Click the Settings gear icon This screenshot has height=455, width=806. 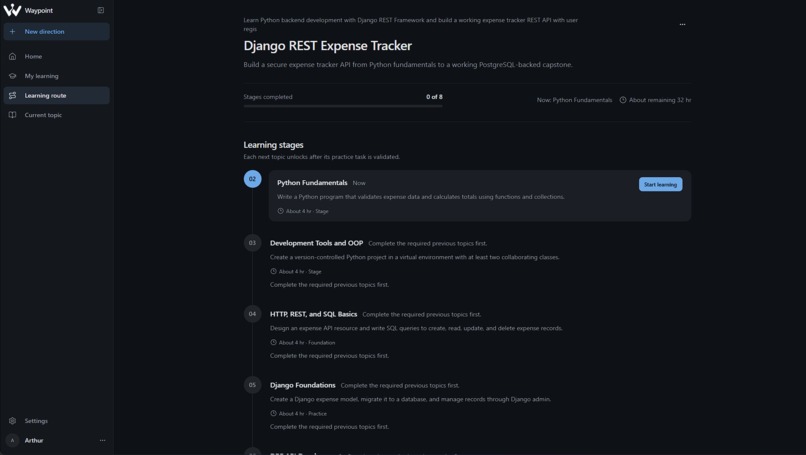coord(13,421)
